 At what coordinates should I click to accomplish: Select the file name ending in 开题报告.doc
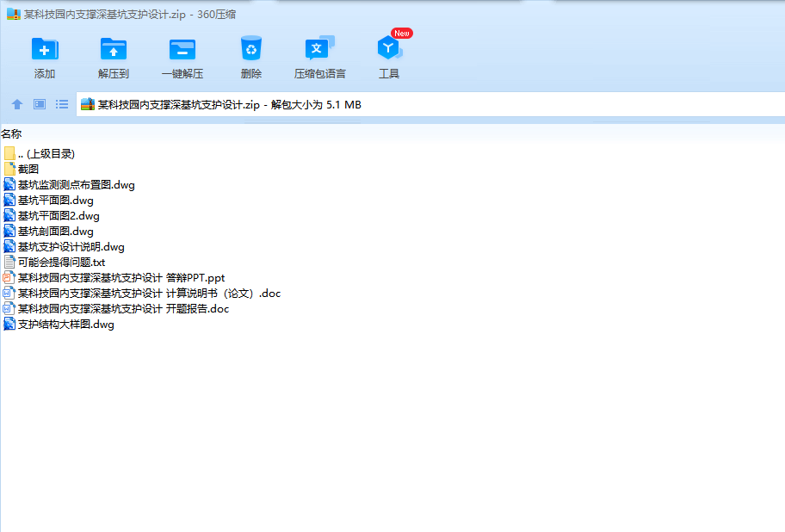(123, 309)
